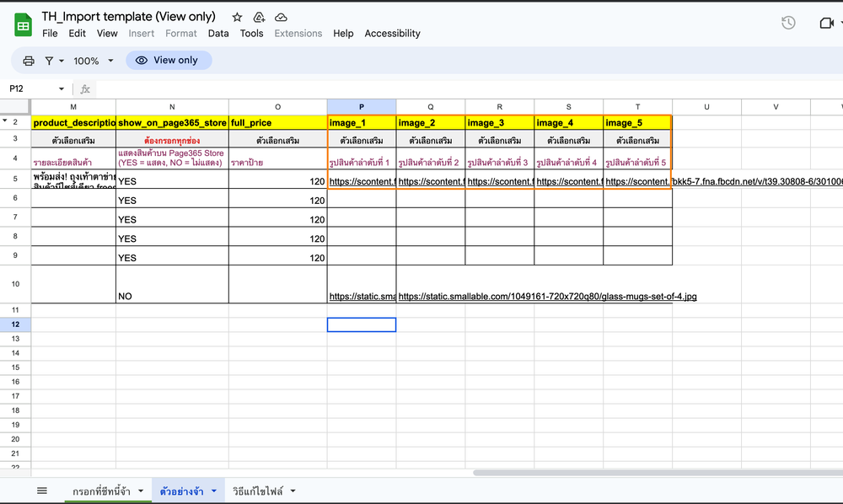The height and width of the screenshot is (504, 843).
Task: Open version history clock icon
Action: tap(788, 23)
